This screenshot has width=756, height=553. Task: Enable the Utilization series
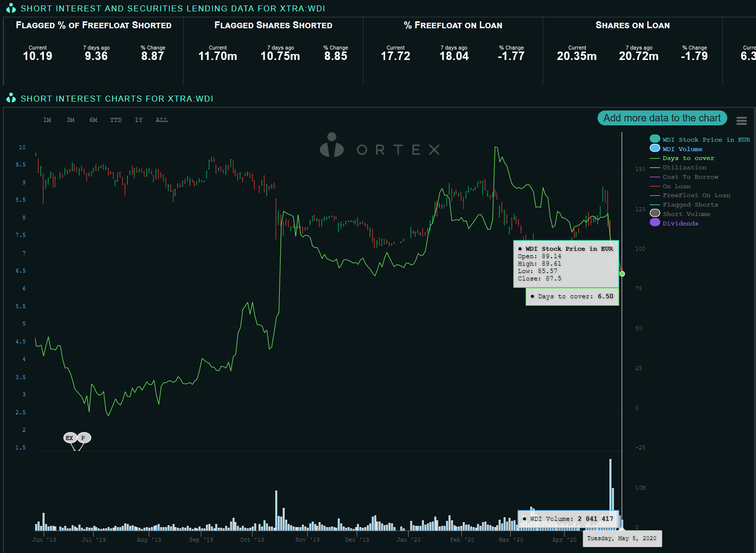click(x=685, y=167)
